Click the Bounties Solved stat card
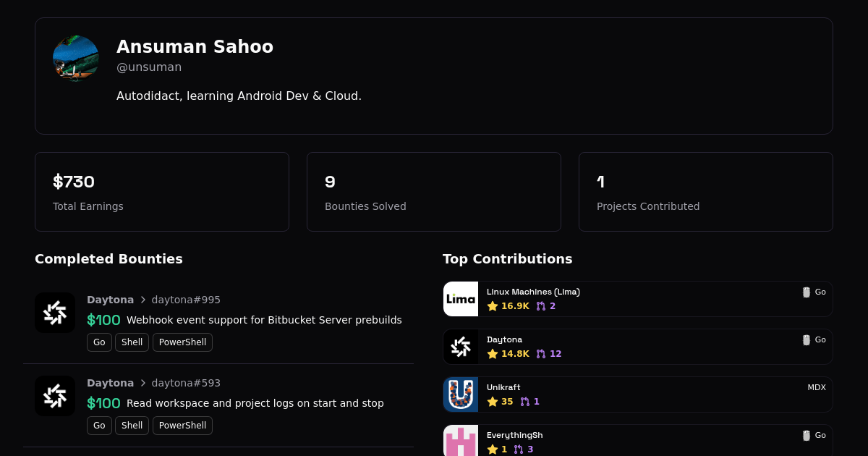The height and width of the screenshot is (456, 868). pos(434,192)
